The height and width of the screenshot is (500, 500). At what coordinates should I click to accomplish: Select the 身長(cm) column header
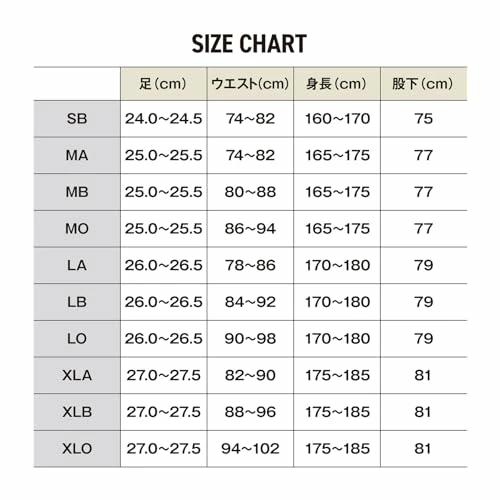[337, 84]
